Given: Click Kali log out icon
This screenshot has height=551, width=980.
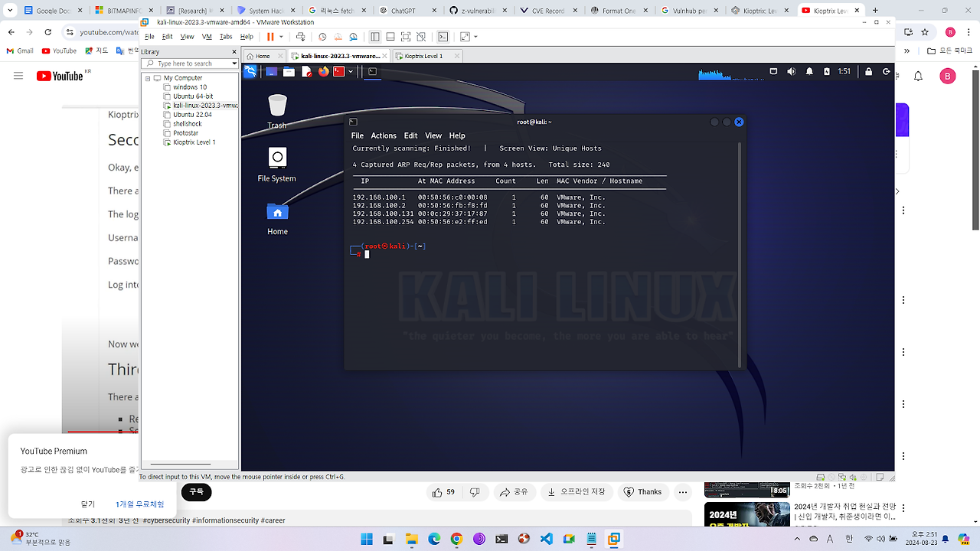Looking at the screenshot, I should click(887, 71).
